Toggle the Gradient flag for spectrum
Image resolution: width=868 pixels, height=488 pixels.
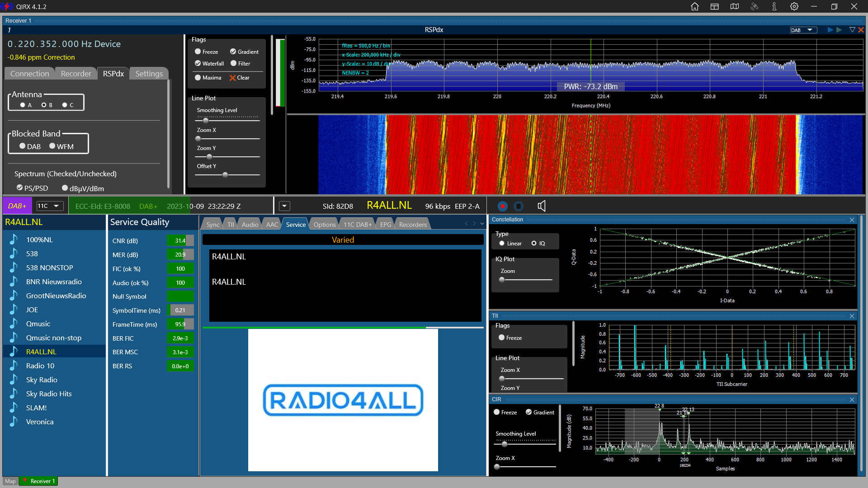point(233,52)
